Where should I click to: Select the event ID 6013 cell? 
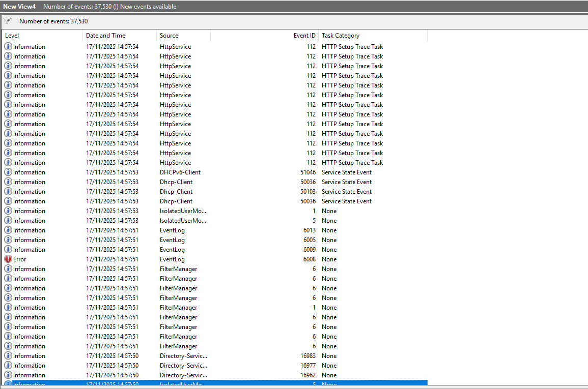310,230
